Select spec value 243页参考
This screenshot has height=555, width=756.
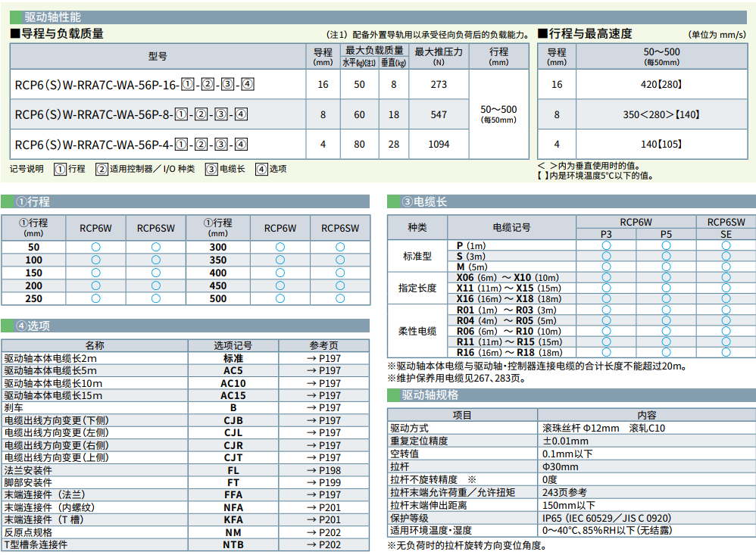point(564,492)
